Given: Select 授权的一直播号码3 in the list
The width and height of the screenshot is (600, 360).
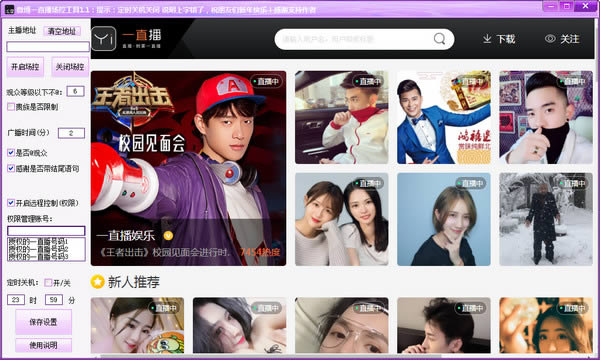Looking at the screenshot, I should 38,256.
